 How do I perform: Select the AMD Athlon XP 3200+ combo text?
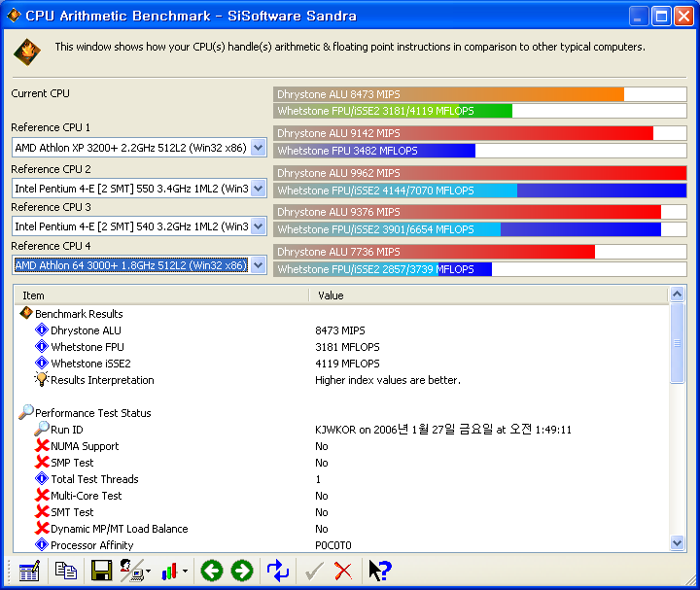pyautogui.click(x=131, y=148)
